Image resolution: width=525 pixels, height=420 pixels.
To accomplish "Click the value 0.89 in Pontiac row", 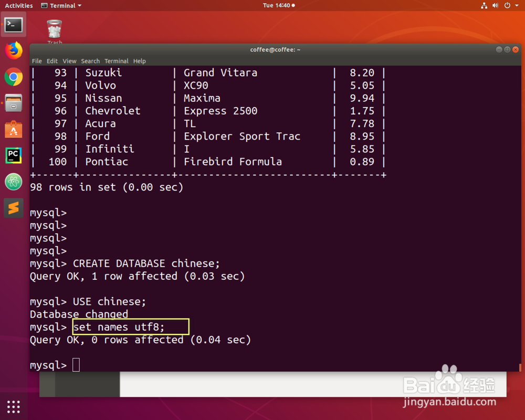I will click(x=362, y=162).
